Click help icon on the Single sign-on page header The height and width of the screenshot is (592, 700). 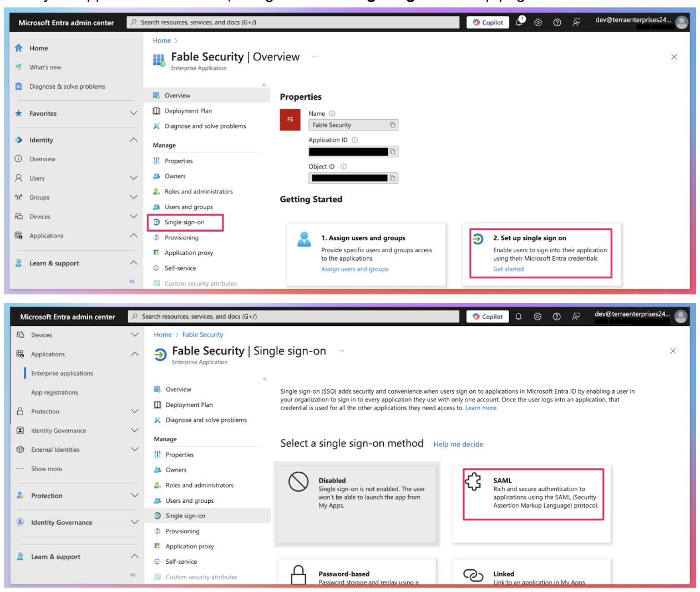[x=557, y=317]
